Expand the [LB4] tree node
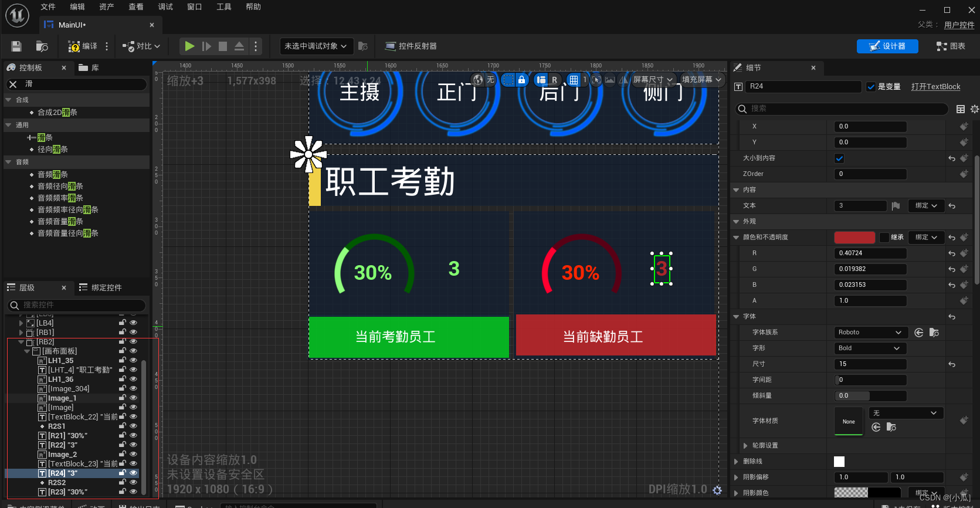The image size is (980, 508). 21,323
